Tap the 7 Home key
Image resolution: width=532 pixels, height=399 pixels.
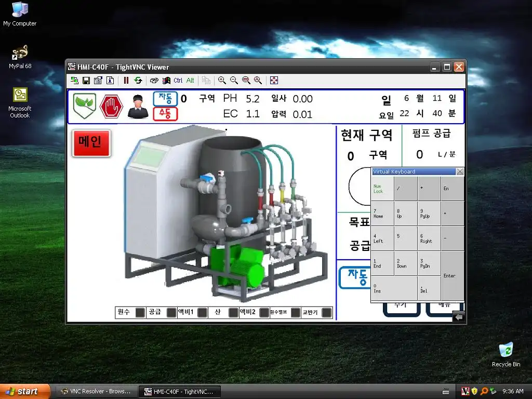tap(382, 214)
